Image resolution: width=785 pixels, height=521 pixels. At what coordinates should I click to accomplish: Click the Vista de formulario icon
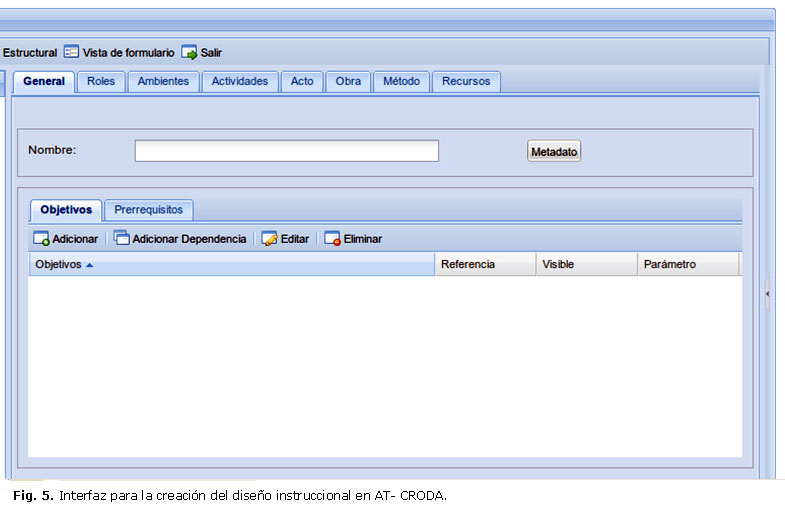tap(71, 52)
